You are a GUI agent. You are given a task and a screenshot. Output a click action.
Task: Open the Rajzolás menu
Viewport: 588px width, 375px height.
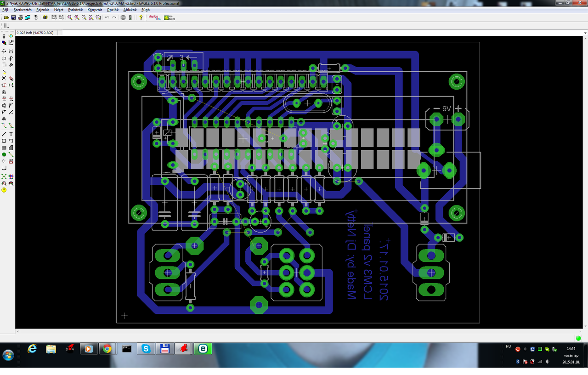(x=43, y=10)
